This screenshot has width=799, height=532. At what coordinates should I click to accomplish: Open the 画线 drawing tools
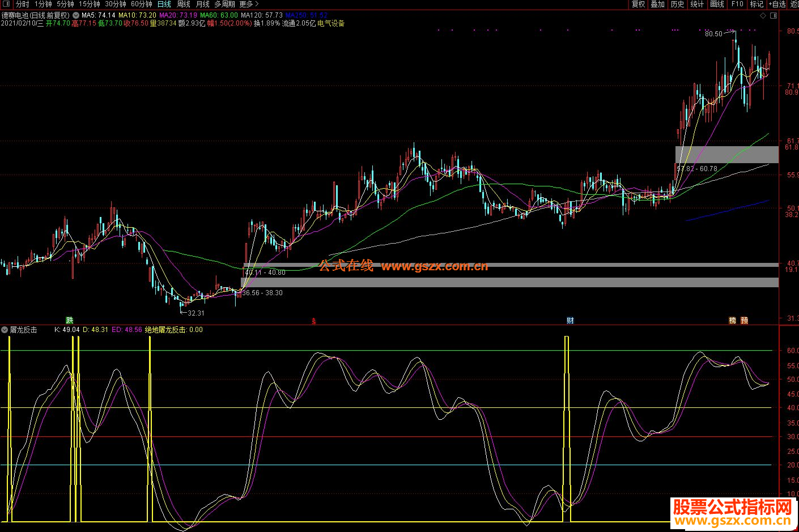pos(717,4)
